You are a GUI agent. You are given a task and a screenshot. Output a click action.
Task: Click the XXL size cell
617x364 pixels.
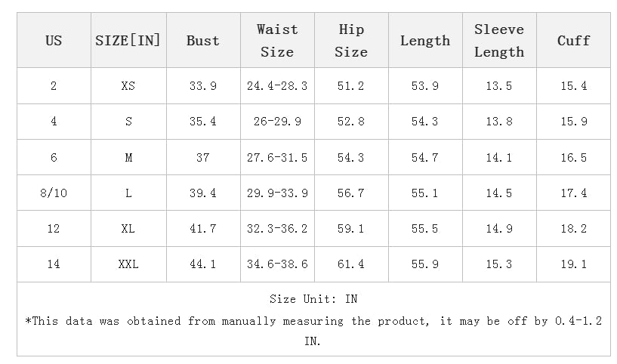128,264
